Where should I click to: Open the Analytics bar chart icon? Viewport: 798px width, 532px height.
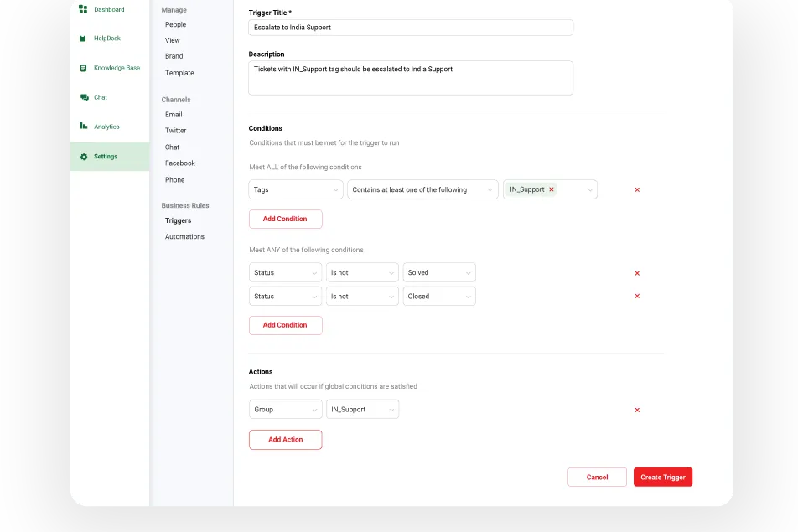84,127
